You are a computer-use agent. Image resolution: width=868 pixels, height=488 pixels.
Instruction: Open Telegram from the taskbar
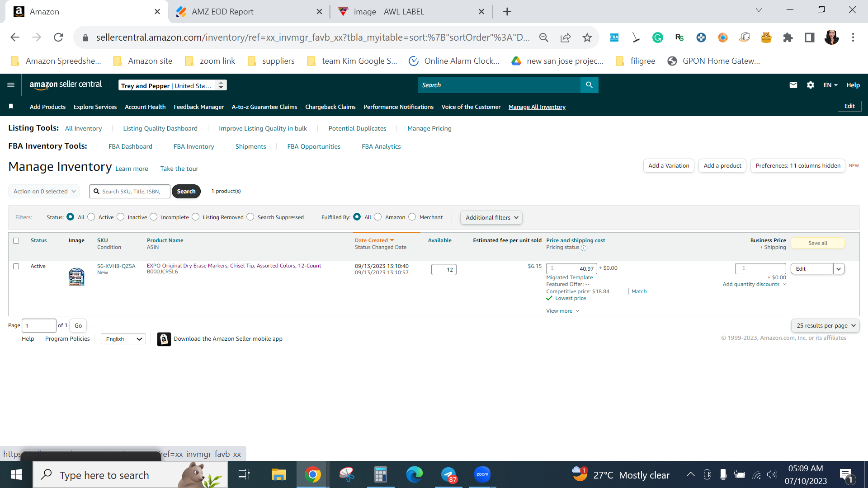point(448,474)
